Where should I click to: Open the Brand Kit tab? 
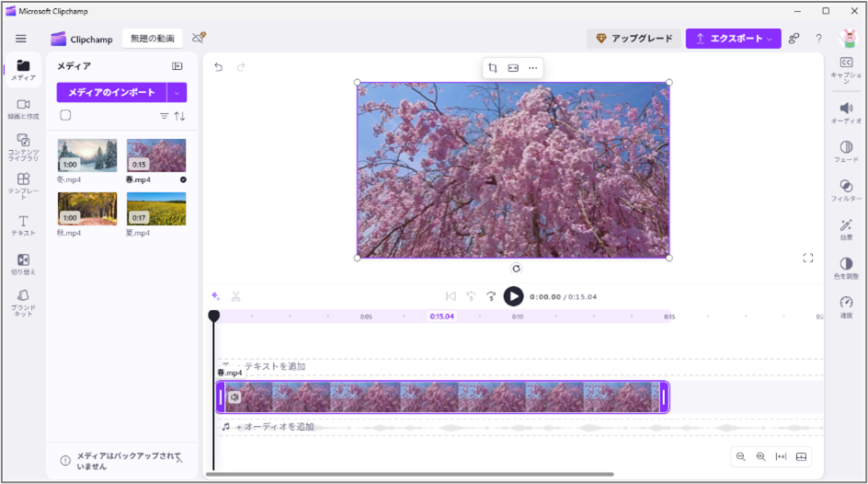(23, 303)
